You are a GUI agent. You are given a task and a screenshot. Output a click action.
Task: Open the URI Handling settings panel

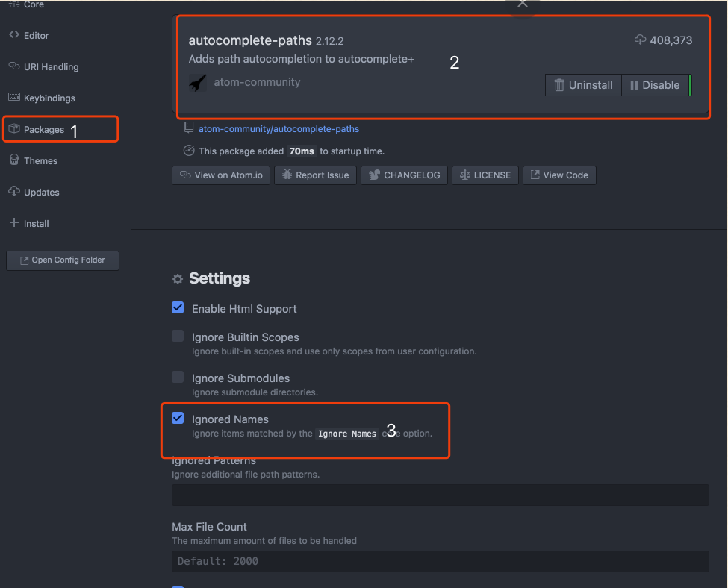click(51, 67)
